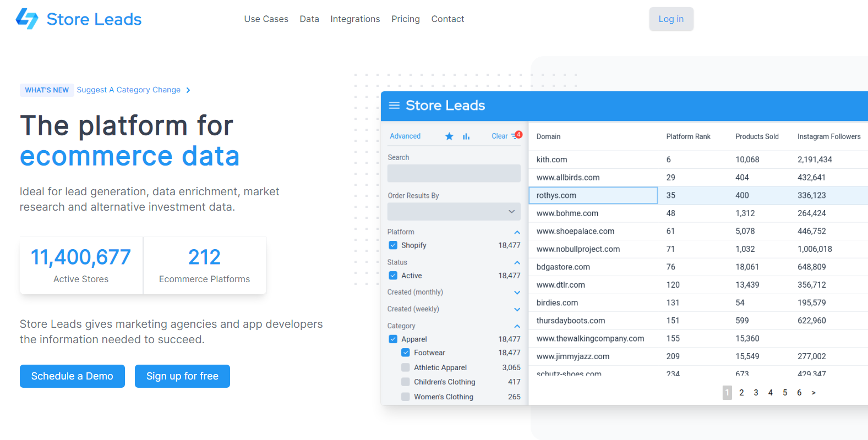868x440 pixels.
Task: Open the Contact nav link
Action: 447,19
